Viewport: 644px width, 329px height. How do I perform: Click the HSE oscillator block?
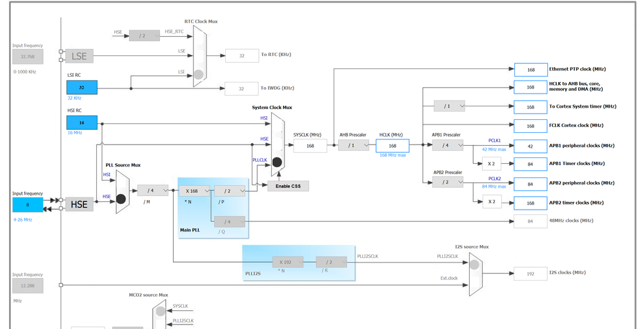pyautogui.click(x=79, y=204)
